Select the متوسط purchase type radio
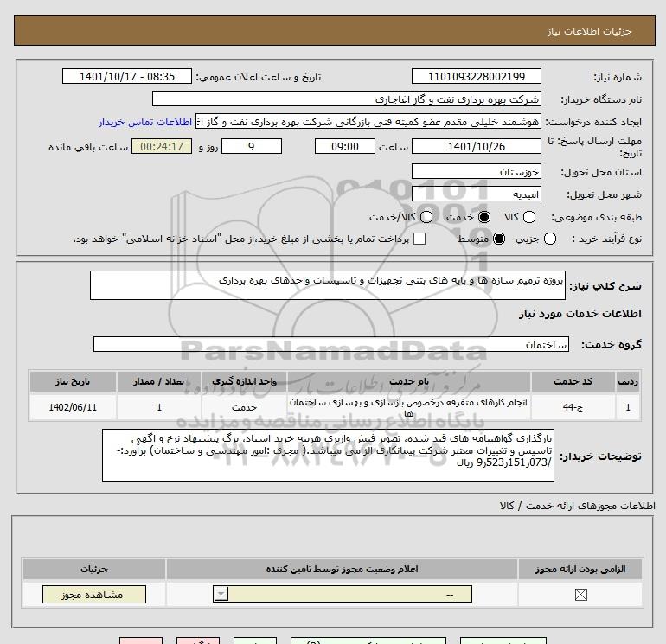The image size is (666, 644). click(x=499, y=239)
